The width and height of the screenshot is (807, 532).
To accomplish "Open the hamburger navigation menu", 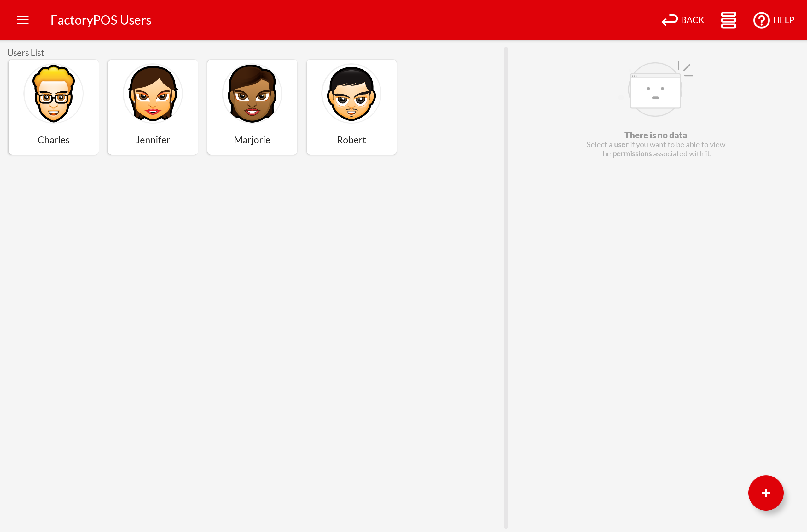I will tap(22, 20).
